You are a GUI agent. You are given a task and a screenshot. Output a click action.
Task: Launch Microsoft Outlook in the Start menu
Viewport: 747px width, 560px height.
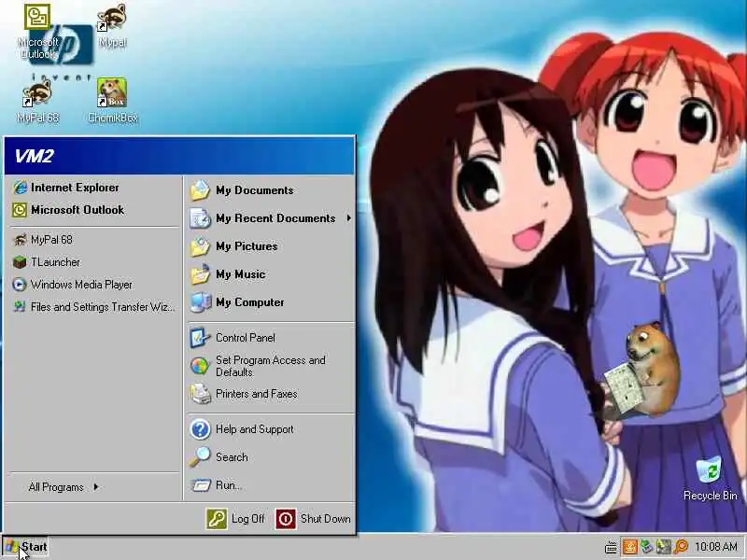(94, 210)
